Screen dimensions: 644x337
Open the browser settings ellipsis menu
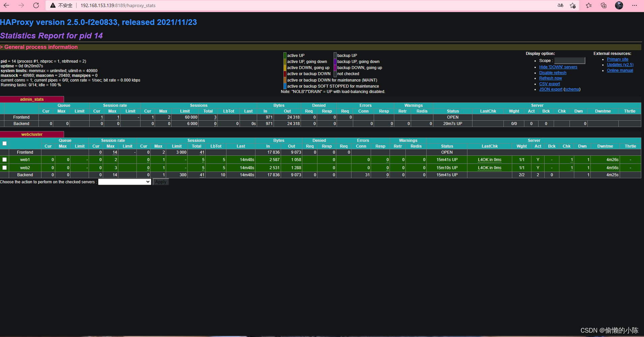(x=635, y=5)
